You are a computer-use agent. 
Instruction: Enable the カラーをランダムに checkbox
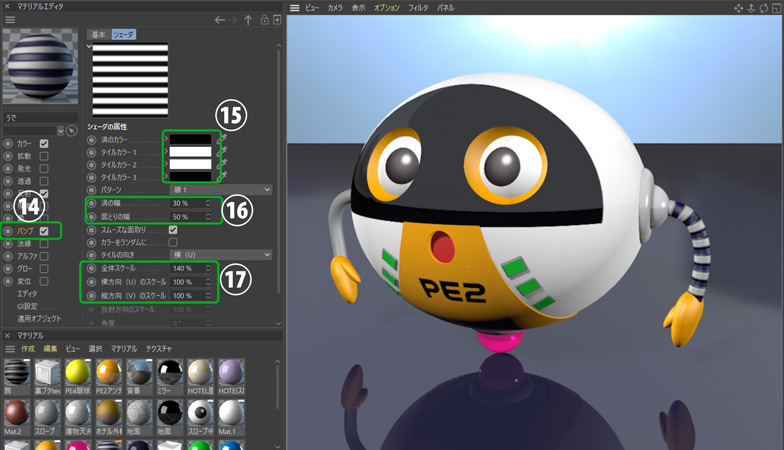coord(173,242)
